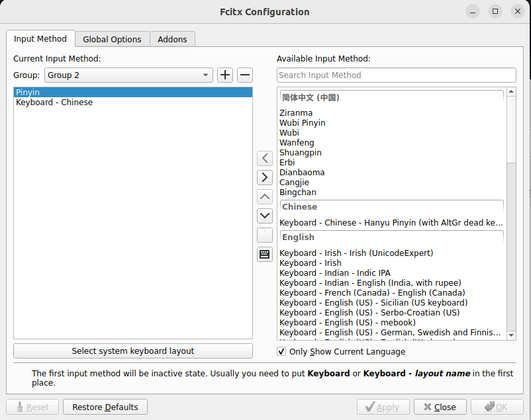Move selected input method down
The width and height of the screenshot is (531, 420).
click(x=265, y=216)
